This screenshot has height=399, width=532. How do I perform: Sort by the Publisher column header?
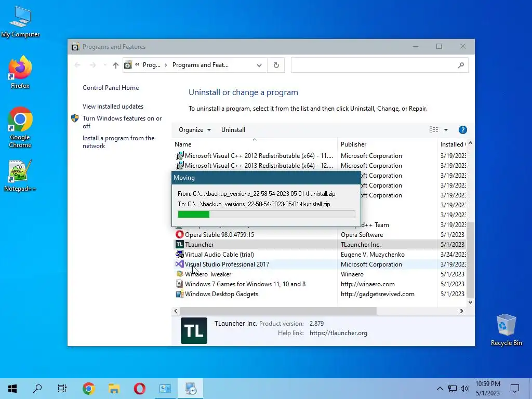(x=387, y=144)
